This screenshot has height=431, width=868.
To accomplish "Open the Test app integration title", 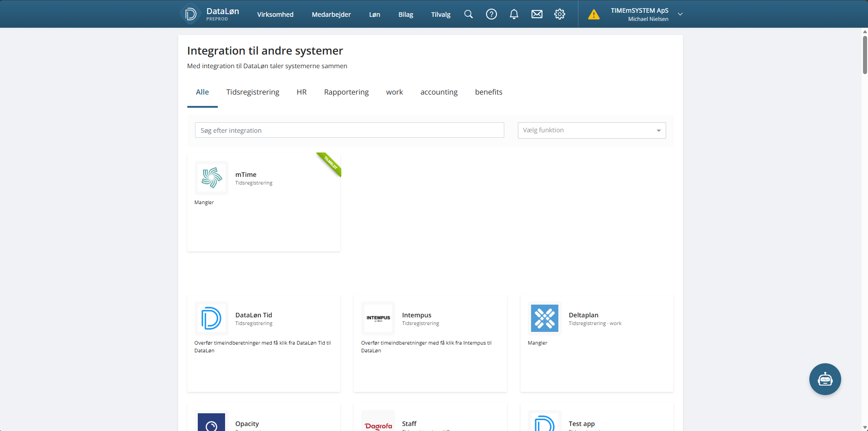I will (582, 424).
